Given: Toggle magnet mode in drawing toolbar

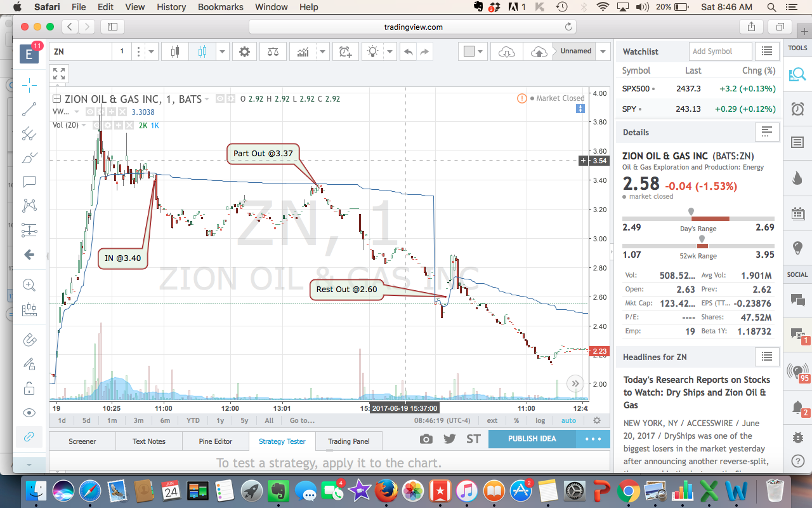Looking at the screenshot, I should point(29,340).
